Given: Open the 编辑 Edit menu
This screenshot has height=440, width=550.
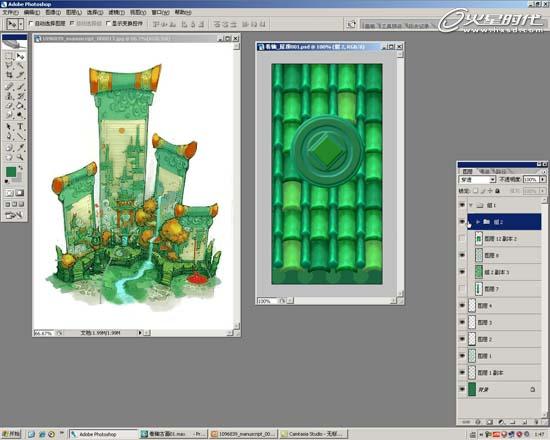Looking at the screenshot, I should pos(32,12).
